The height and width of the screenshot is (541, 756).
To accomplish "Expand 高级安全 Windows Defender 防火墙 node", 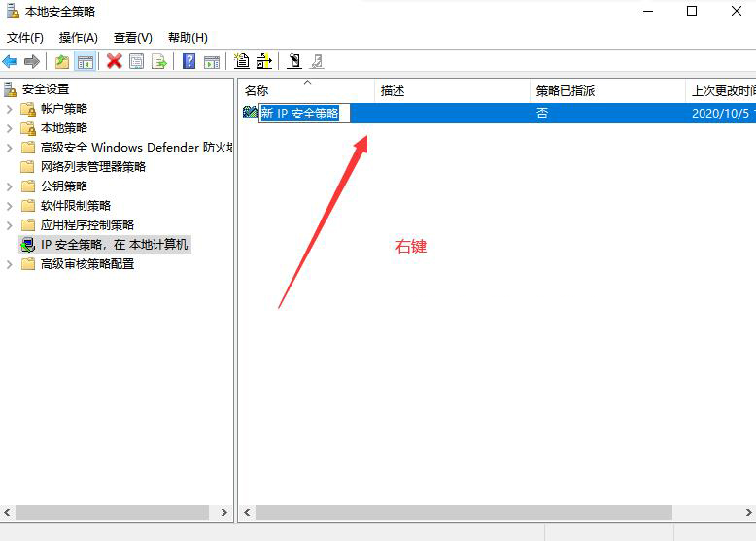I will coord(9,148).
